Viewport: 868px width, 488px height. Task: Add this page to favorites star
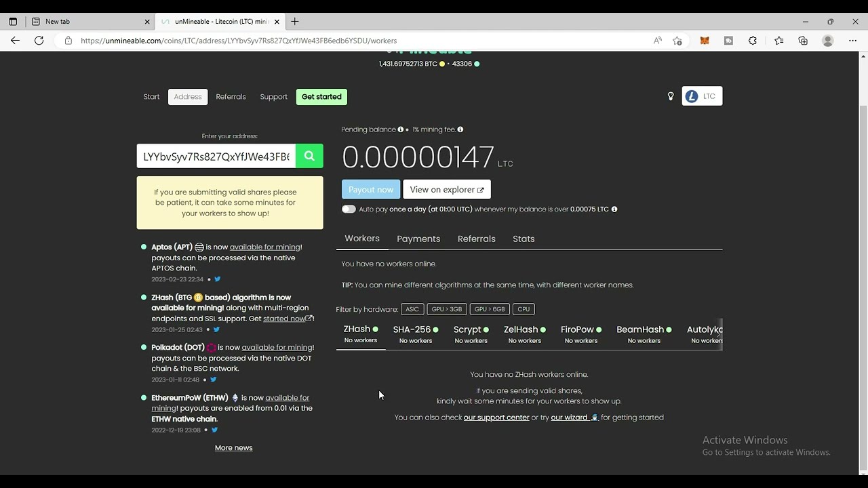pos(677,41)
